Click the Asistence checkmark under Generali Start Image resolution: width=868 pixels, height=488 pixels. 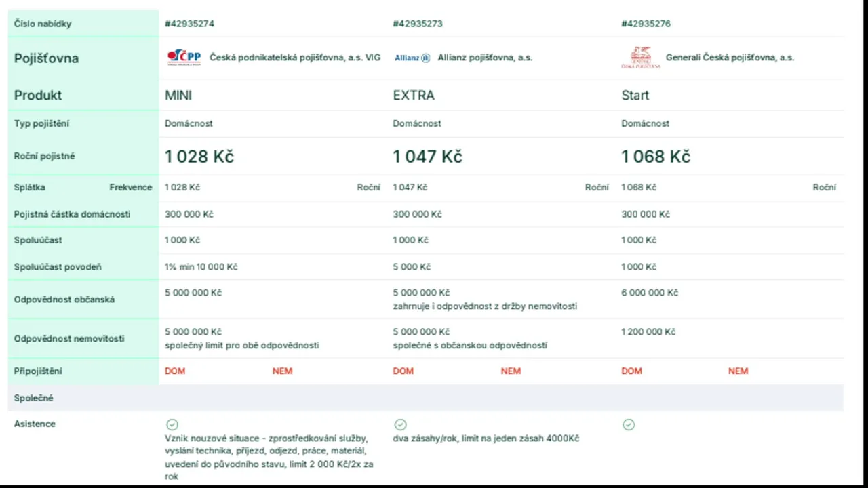(629, 424)
